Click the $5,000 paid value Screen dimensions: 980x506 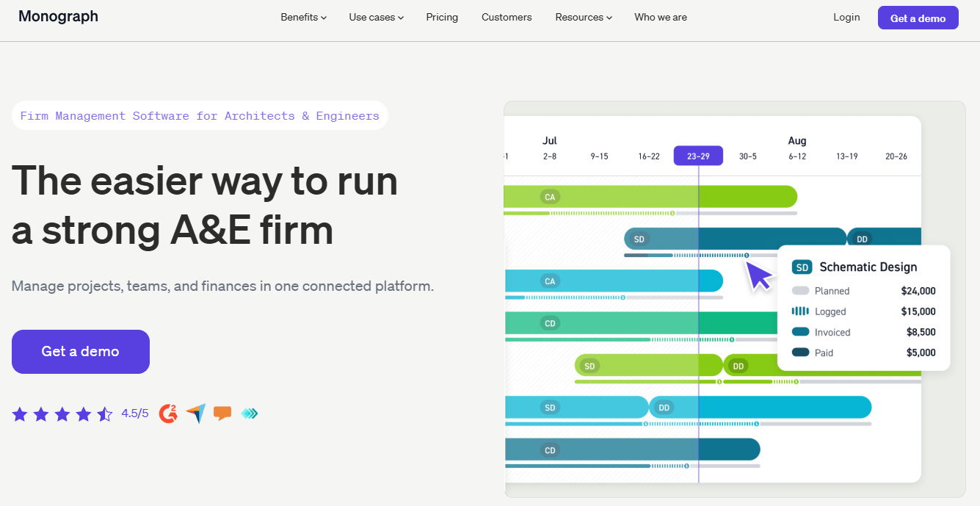[921, 353]
